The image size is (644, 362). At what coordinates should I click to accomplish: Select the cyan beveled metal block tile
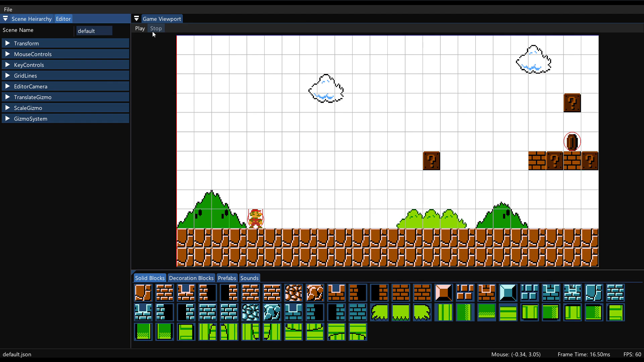pyautogui.click(x=508, y=293)
